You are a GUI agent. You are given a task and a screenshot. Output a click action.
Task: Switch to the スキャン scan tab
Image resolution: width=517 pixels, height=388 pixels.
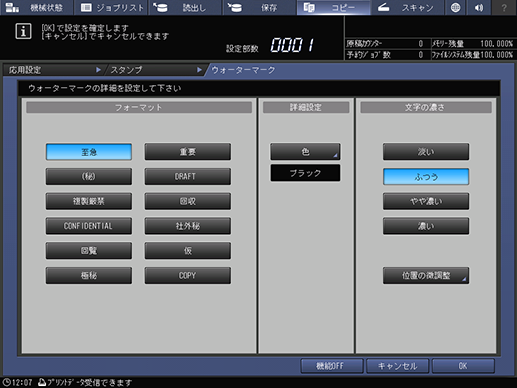pyautogui.click(x=407, y=7)
